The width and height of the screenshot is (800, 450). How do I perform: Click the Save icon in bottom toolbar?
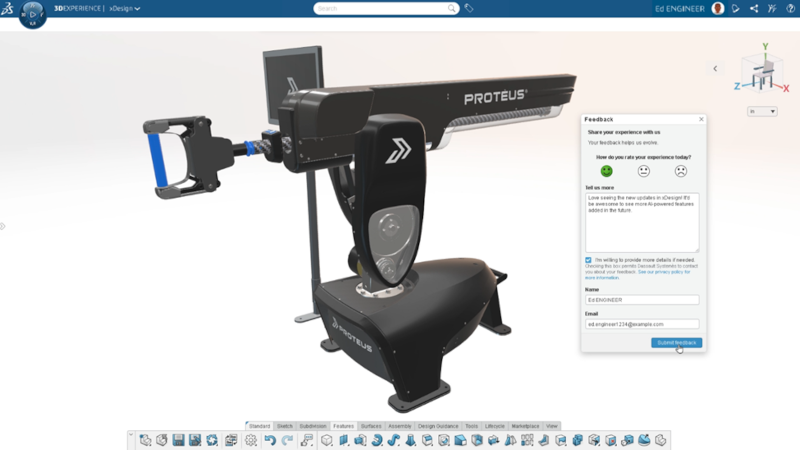tap(178, 440)
